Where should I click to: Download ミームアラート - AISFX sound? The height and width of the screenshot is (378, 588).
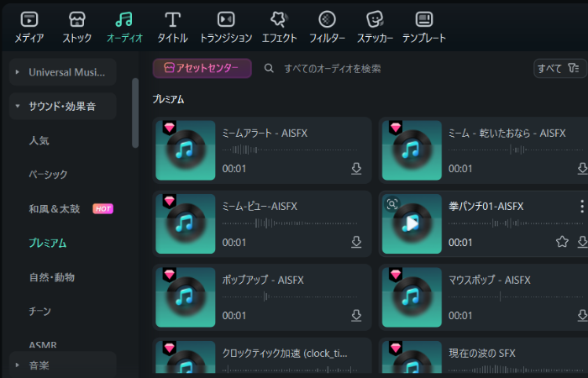pos(356,169)
